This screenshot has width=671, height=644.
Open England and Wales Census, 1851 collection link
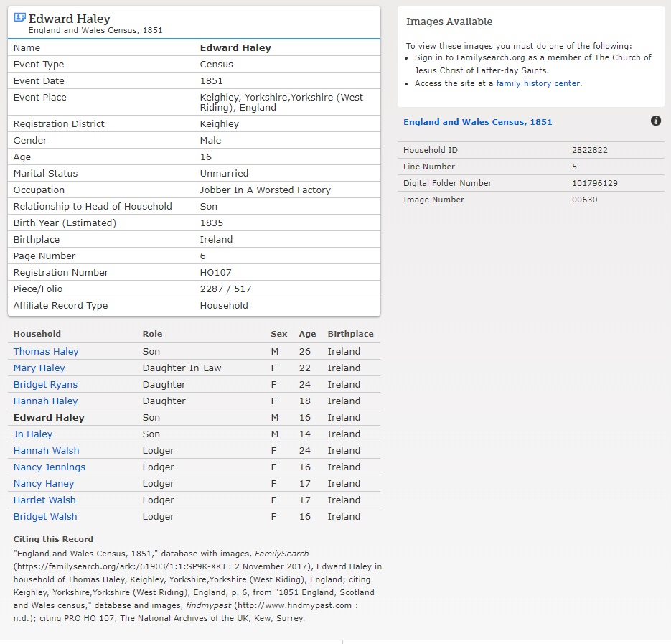[x=477, y=122]
